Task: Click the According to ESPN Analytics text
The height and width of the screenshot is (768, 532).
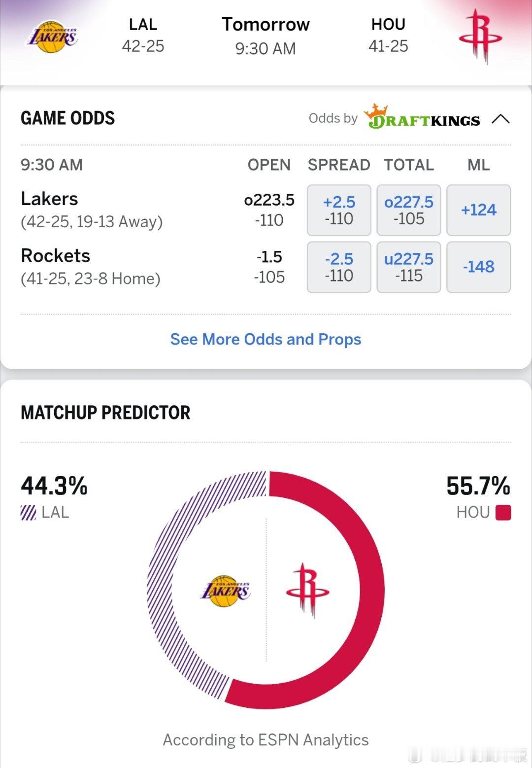Action: click(266, 739)
